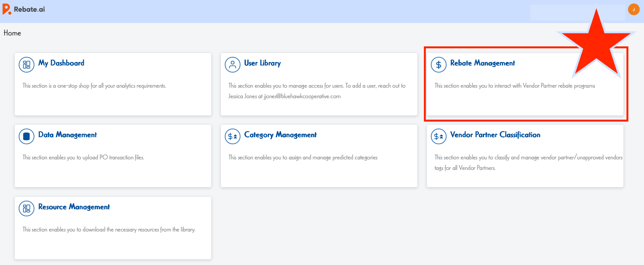Open the orange user avatar menu
Image resolution: width=644 pixels, height=265 pixels.
[633, 9]
